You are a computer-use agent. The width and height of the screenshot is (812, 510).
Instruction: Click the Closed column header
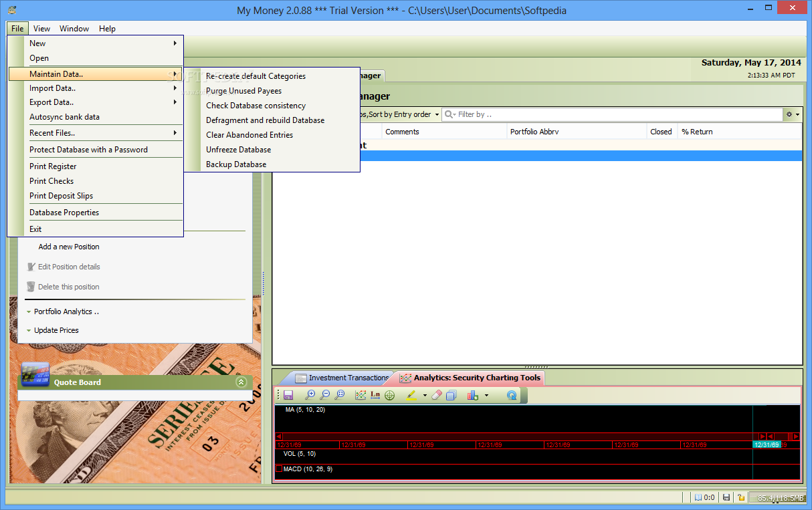pos(662,132)
